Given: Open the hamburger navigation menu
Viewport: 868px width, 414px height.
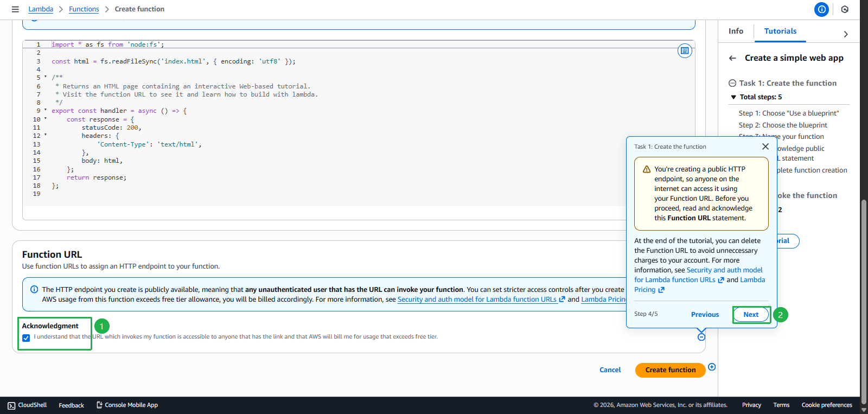Looking at the screenshot, I should coord(15,9).
